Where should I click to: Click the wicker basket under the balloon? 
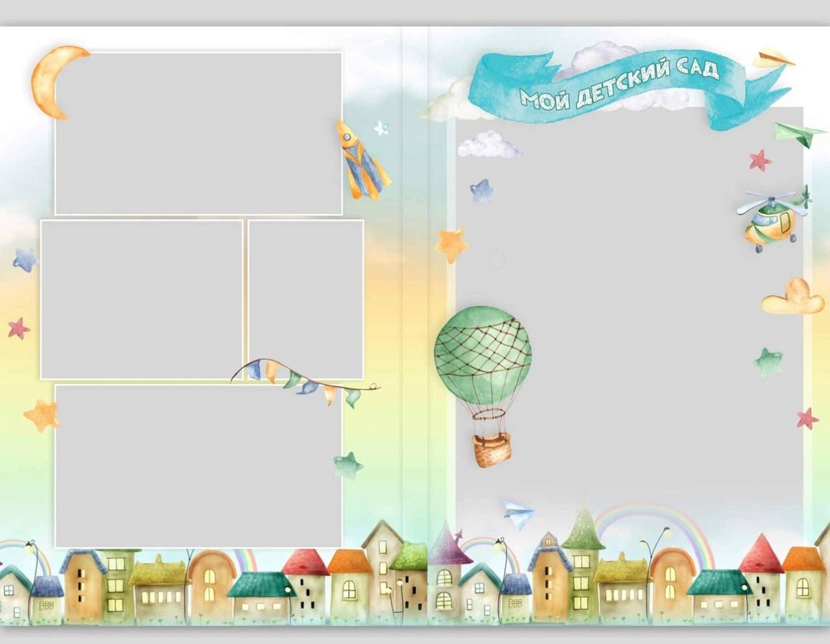pyautogui.click(x=491, y=450)
